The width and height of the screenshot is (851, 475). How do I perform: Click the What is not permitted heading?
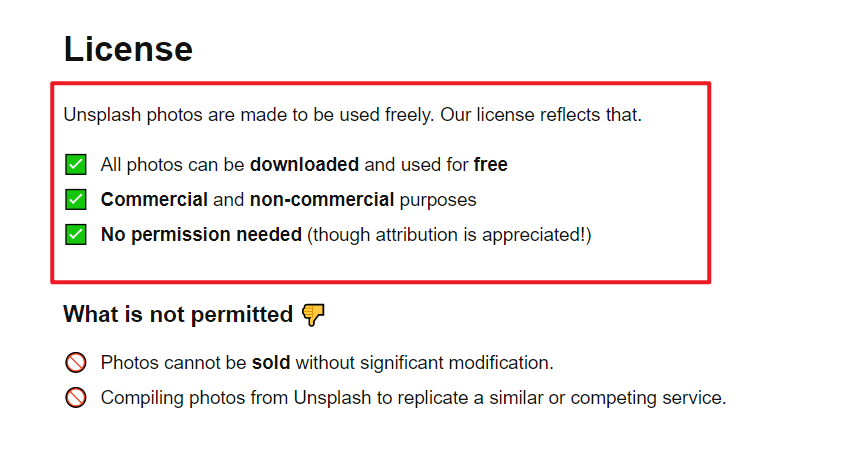[178, 314]
